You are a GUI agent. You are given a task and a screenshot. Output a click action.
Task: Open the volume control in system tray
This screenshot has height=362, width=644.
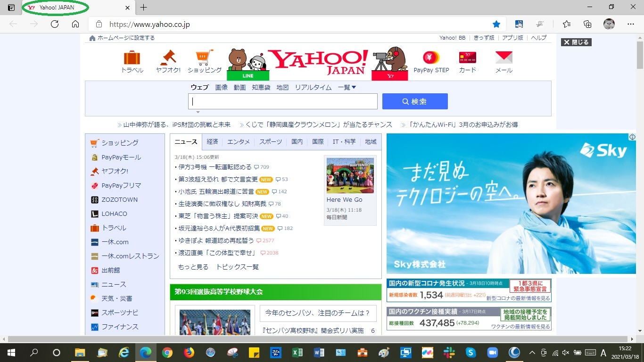566,353
